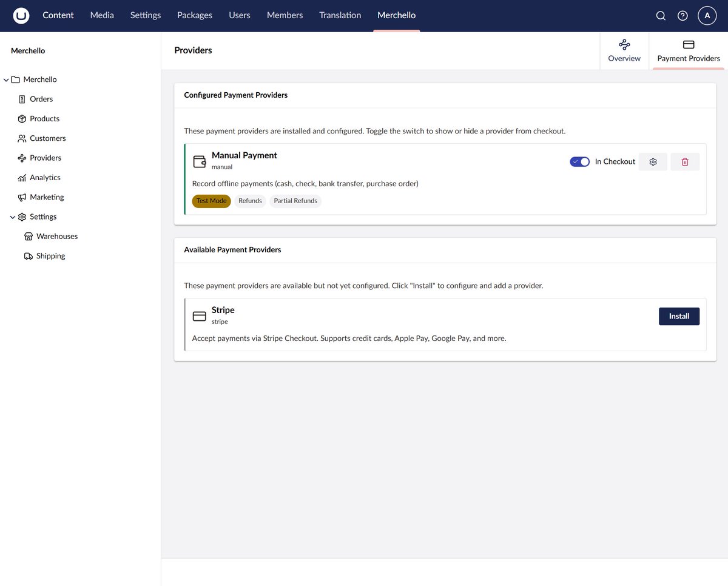Click the help question mark icon

pyautogui.click(x=682, y=15)
